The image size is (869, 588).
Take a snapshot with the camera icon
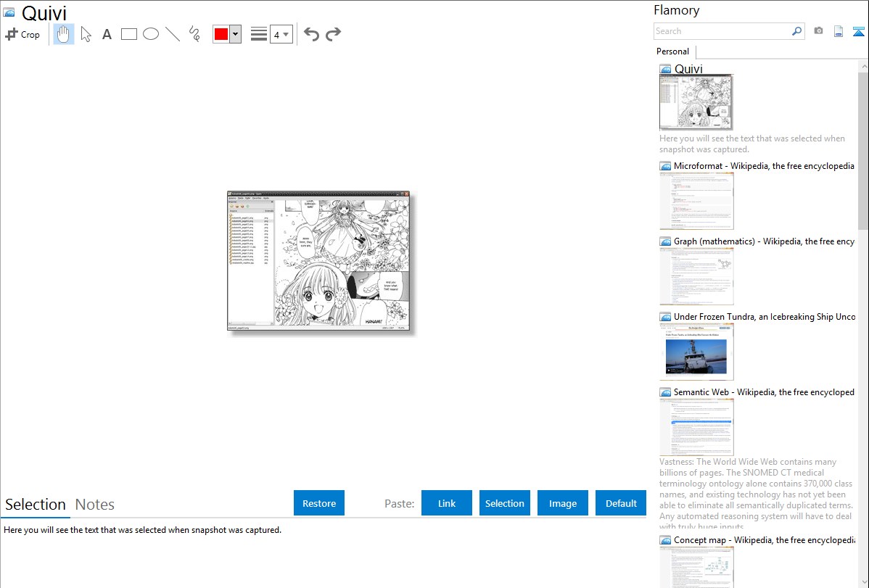tap(818, 31)
